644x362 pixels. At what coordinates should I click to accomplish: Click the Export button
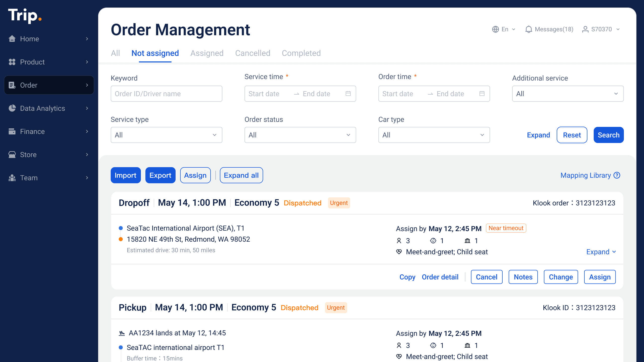(160, 175)
